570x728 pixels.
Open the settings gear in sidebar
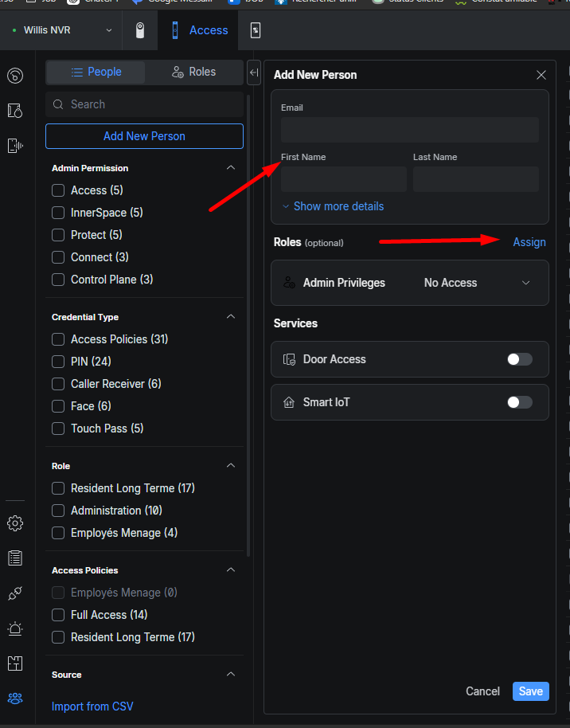15,523
